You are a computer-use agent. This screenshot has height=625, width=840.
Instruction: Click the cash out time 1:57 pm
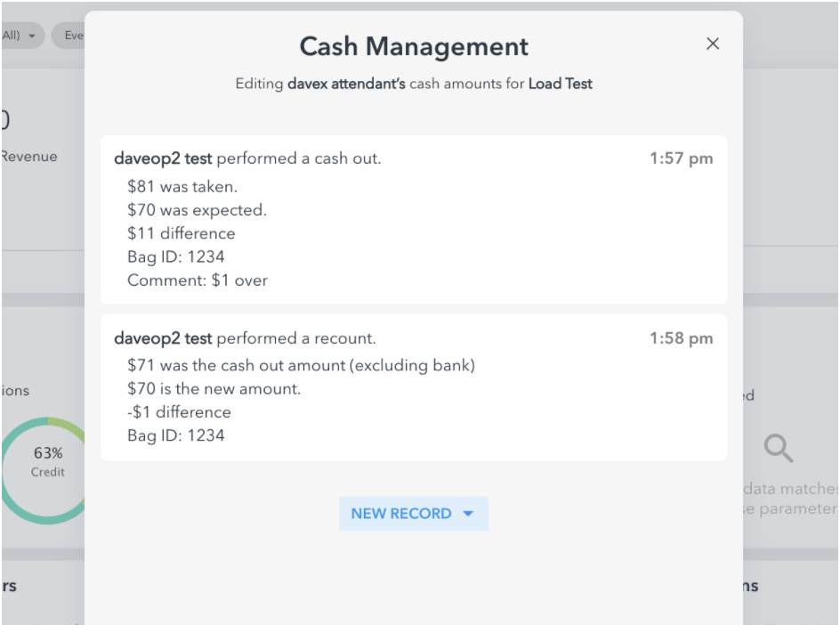pos(681,158)
